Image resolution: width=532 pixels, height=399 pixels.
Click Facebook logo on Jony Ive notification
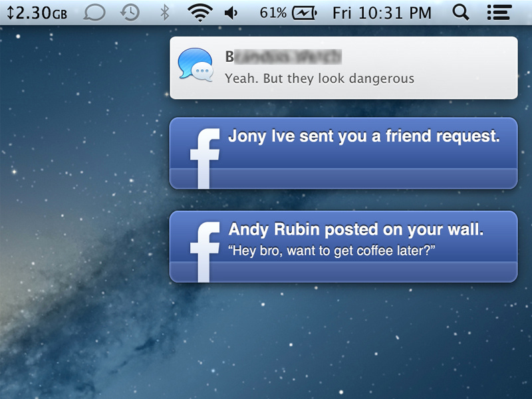tap(205, 158)
